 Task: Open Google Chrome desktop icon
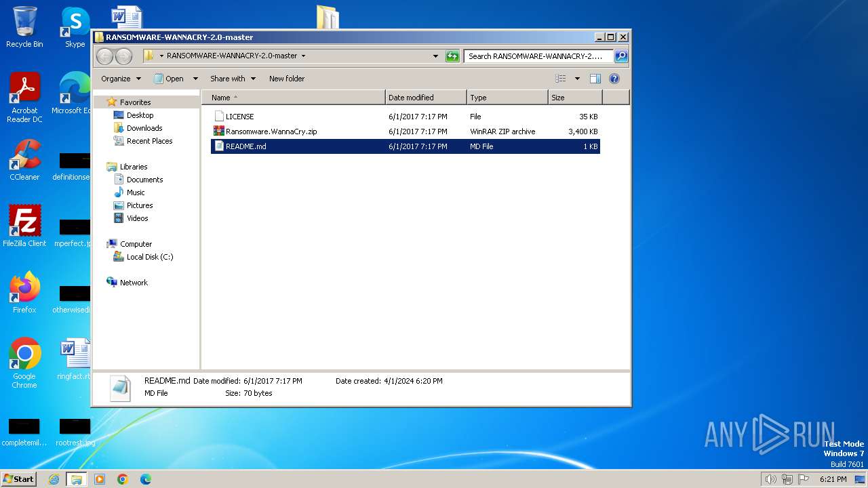(24, 363)
